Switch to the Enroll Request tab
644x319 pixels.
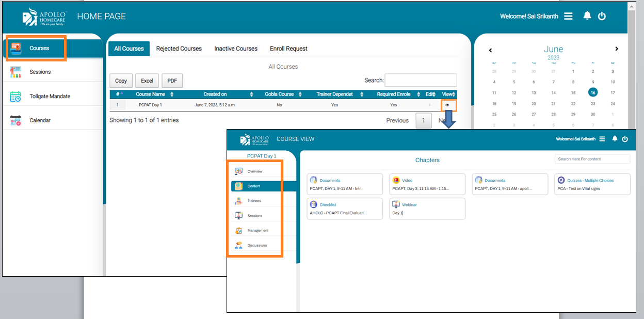point(288,49)
